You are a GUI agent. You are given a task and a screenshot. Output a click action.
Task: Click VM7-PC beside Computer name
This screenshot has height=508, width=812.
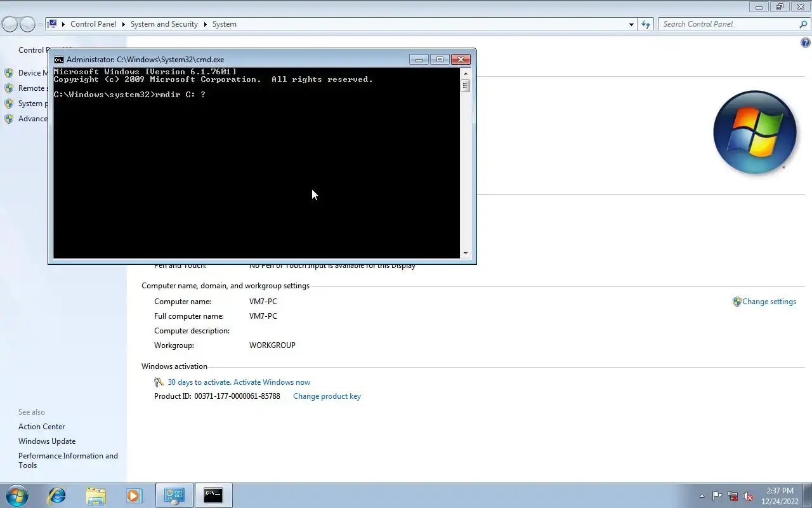263,302
